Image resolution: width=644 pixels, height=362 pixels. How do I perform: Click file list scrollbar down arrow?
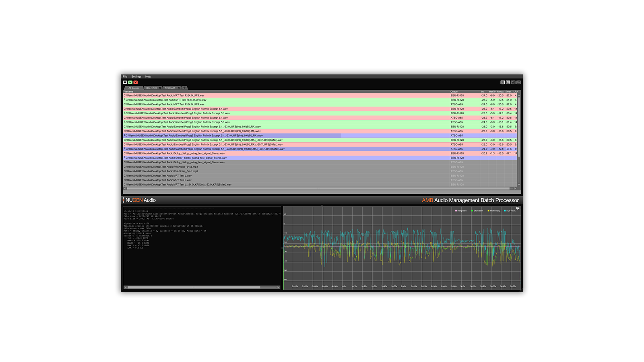coord(519,185)
